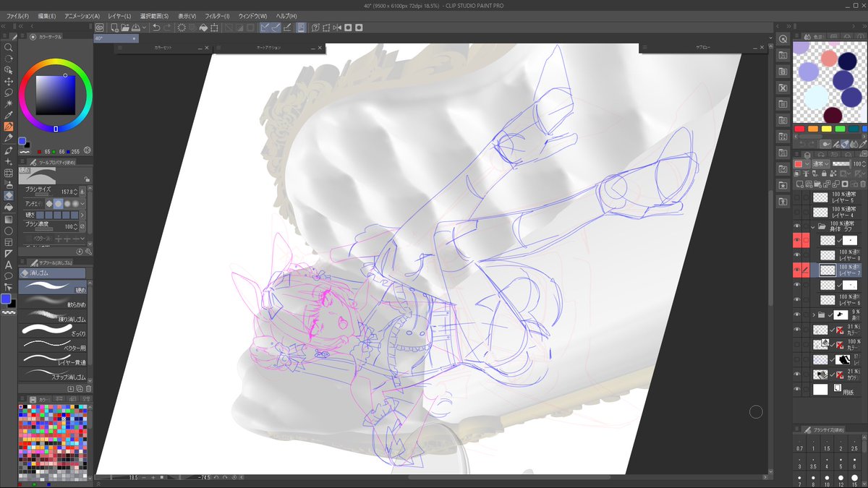This screenshot has width=868, height=488.
Task: Toggle visibility of レイヤー 8
Action: click(797, 255)
